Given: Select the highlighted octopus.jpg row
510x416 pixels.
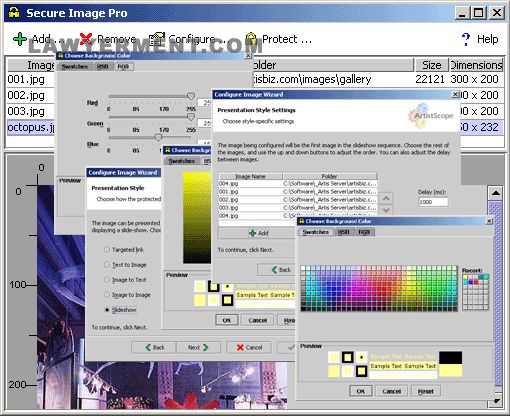Looking at the screenshot, I should coord(31,127).
